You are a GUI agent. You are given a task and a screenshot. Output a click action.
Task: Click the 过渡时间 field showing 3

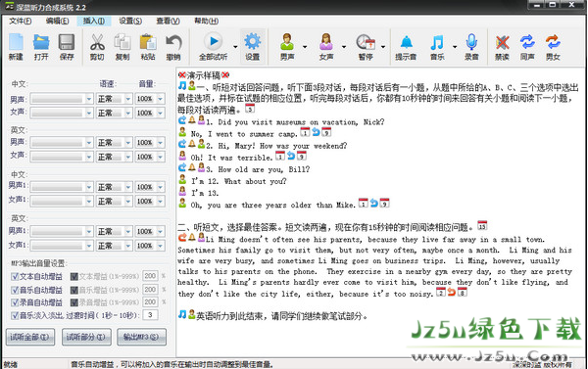point(150,315)
